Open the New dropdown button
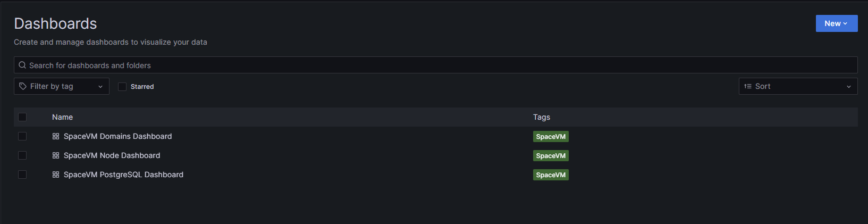 pos(837,23)
